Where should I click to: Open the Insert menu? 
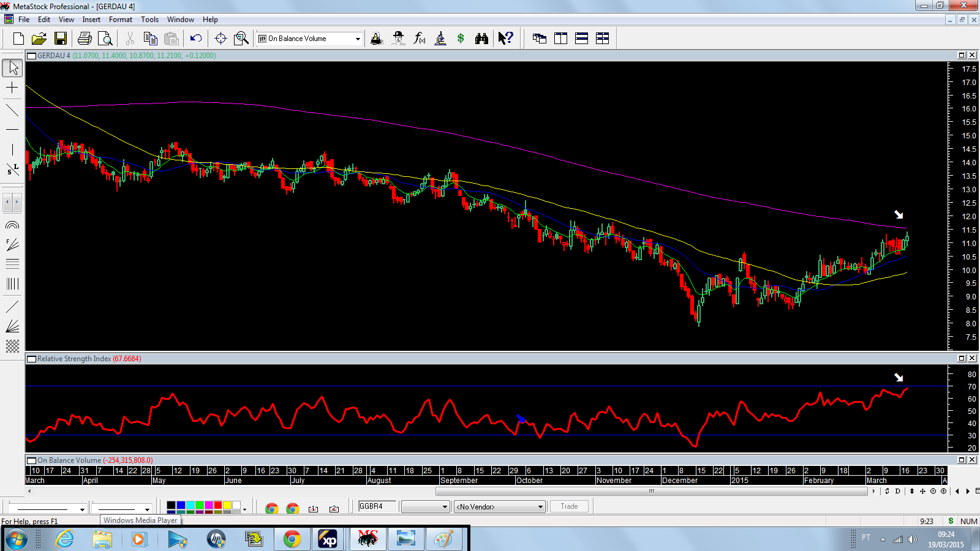tap(91, 20)
